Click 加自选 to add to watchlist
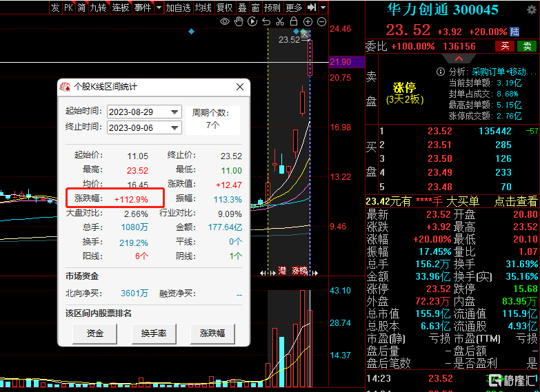The width and height of the screenshot is (540, 392). tap(178, 7)
